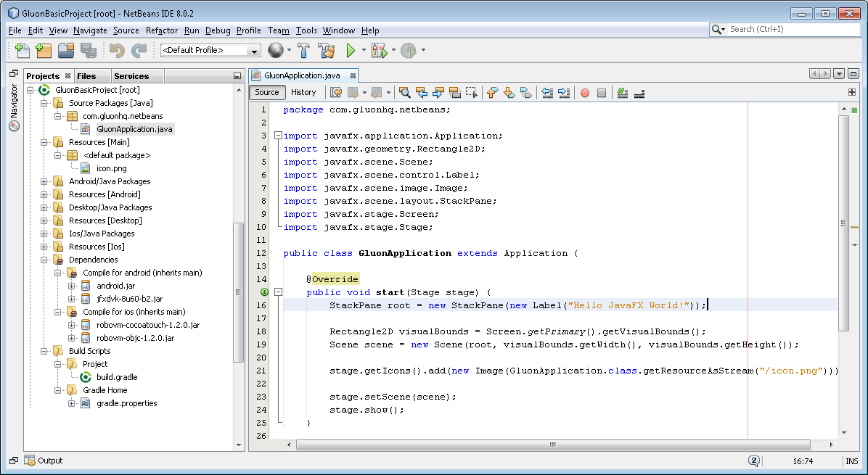This screenshot has width=868, height=475.
Task: Click the Last Edit editor toolbar icon
Action: pyautogui.click(x=336, y=93)
